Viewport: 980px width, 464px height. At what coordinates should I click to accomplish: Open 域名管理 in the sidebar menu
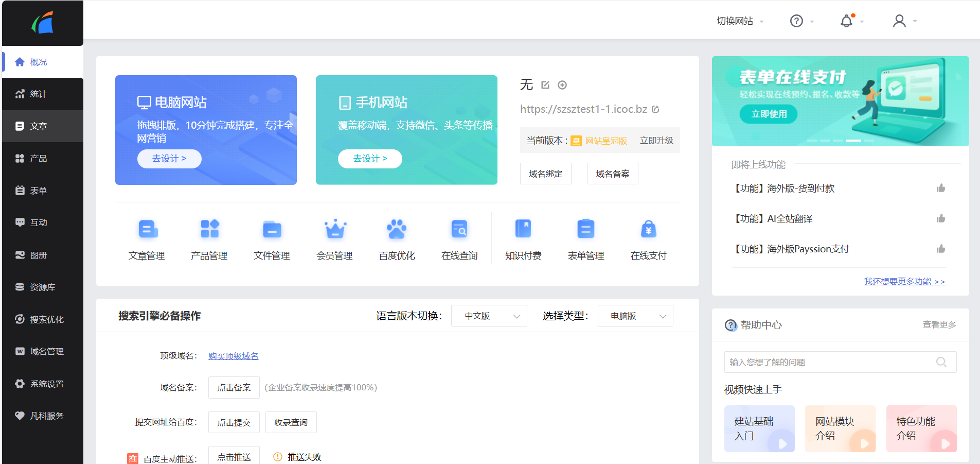pos(46,351)
